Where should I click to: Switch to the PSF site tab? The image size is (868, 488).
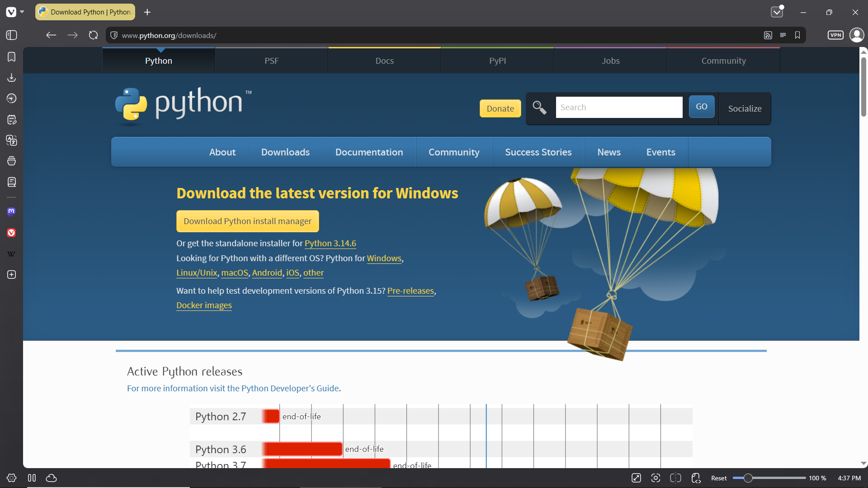pyautogui.click(x=272, y=61)
